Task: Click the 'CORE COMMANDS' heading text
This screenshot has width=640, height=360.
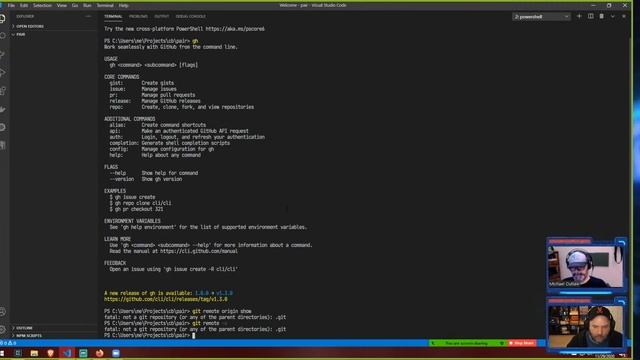Action: (x=122, y=77)
